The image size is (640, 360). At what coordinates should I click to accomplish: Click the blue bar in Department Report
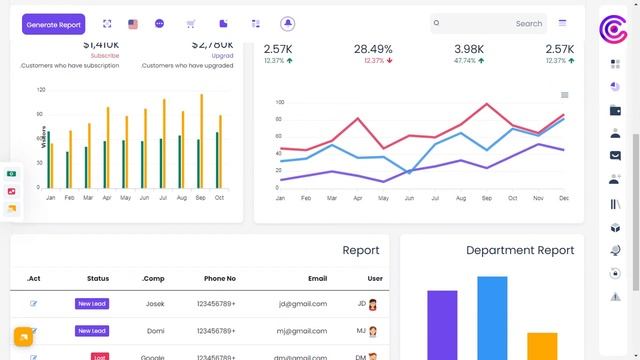pos(492,318)
